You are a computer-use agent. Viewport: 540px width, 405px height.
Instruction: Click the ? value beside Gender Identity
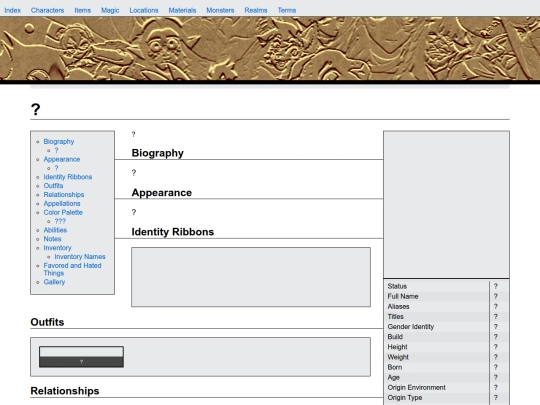coord(496,327)
